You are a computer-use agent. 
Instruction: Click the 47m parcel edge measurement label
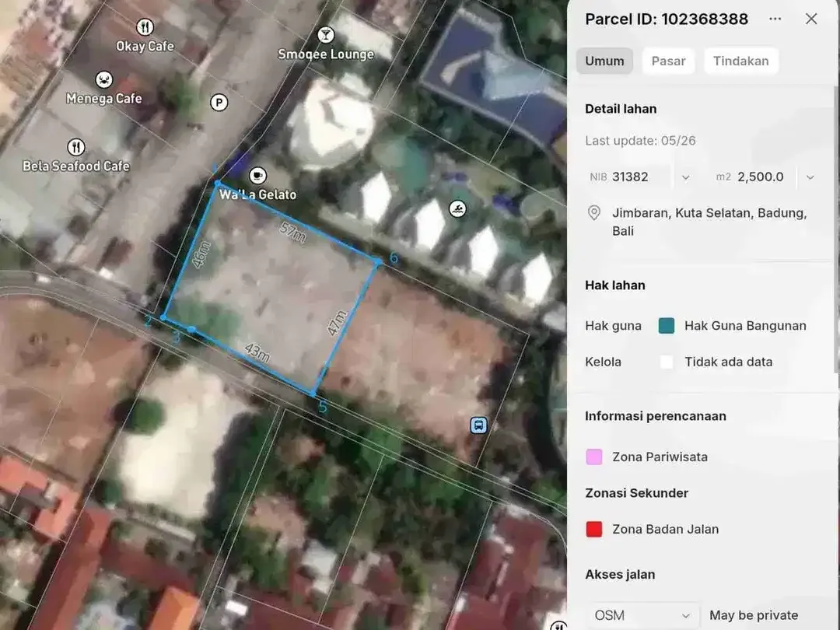338,323
